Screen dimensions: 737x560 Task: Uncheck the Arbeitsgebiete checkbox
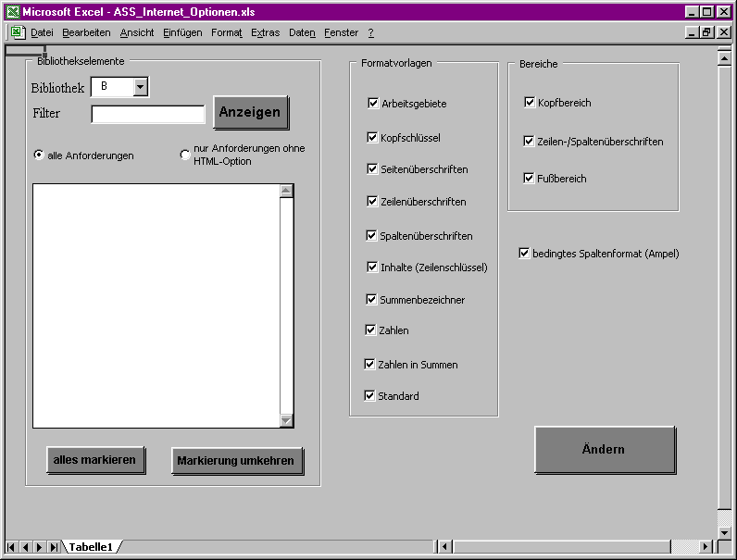[x=373, y=104]
